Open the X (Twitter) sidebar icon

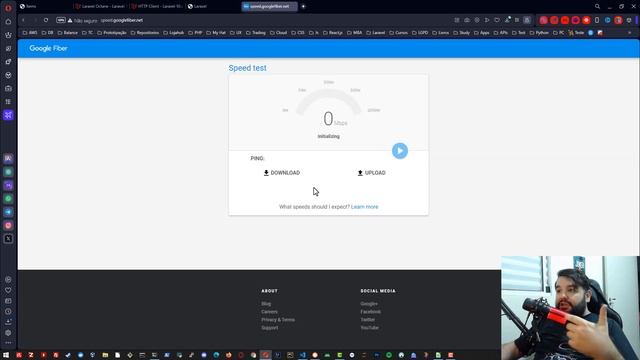tap(8, 239)
